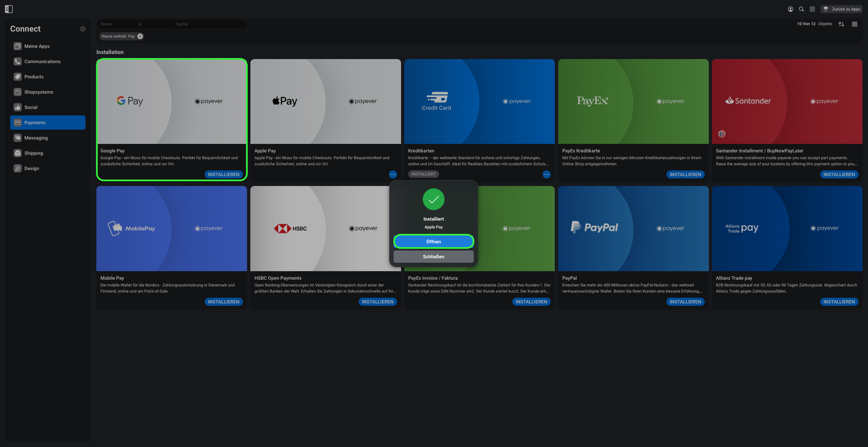The width and height of the screenshot is (868, 447).
Task: Open Shipping category
Action: coord(48,153)
